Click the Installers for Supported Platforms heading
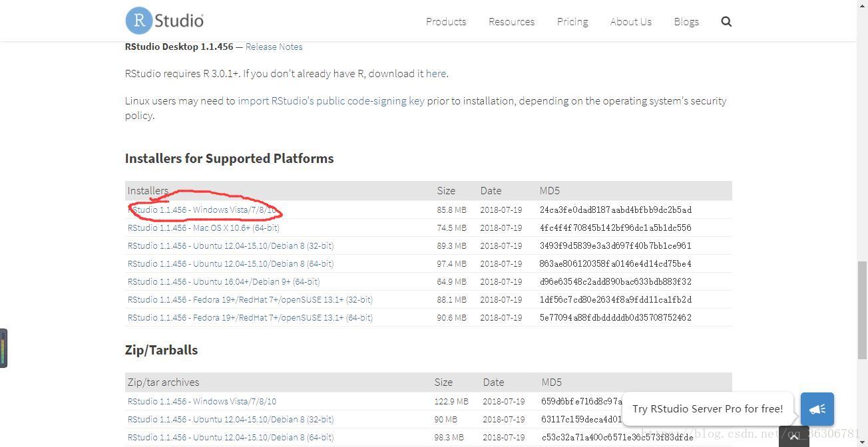The image size is (868, 447). [x=229, y=158]
